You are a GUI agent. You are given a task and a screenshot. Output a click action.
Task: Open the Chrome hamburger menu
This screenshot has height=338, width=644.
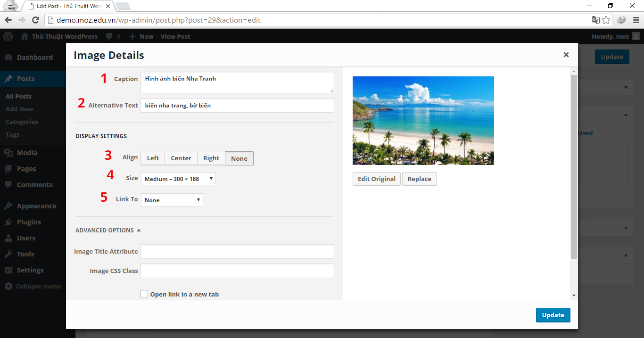(x=636, y=20)
